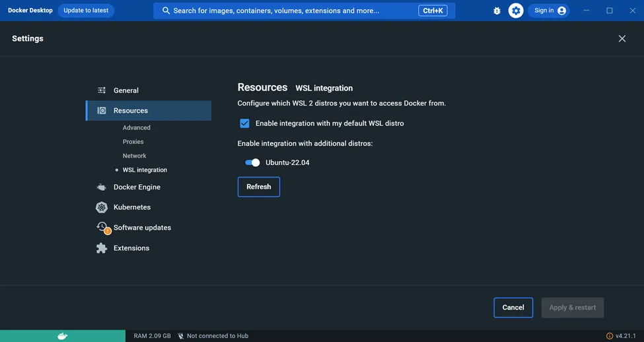
Task: Click the Docker Desktop title text
Action: click(30, 11)
